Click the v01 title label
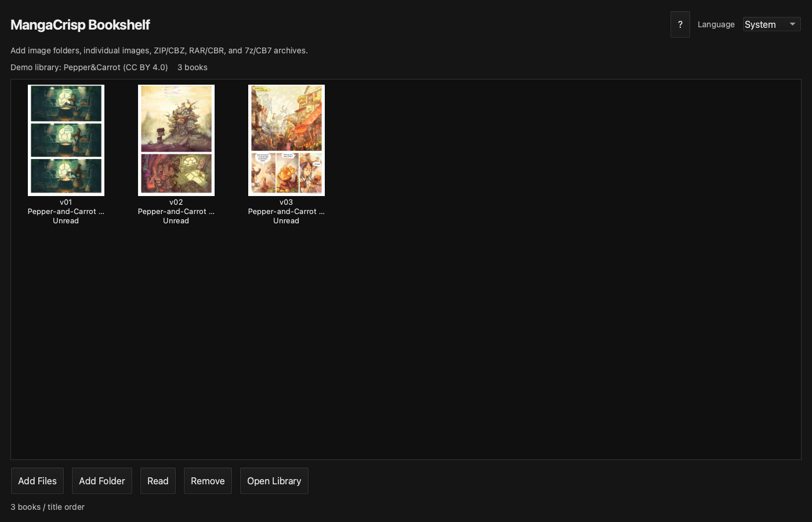The width and height of the screenshot is (812, 522). (66, 202)
